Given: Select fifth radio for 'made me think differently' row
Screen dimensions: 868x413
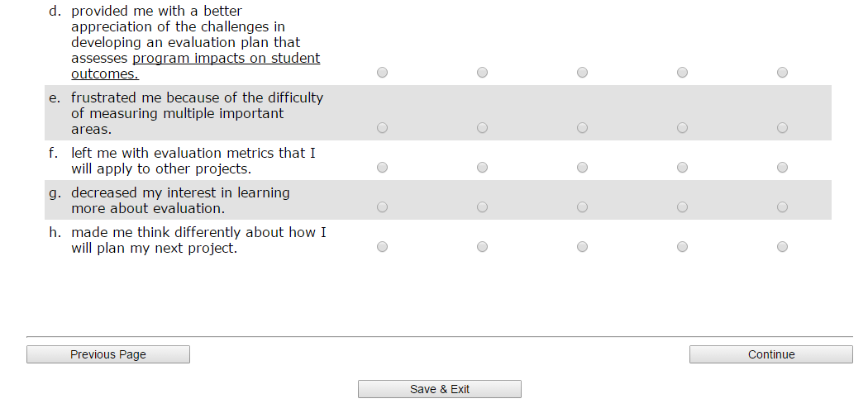Looking at the screenshot, I should (x=782, y=247).
